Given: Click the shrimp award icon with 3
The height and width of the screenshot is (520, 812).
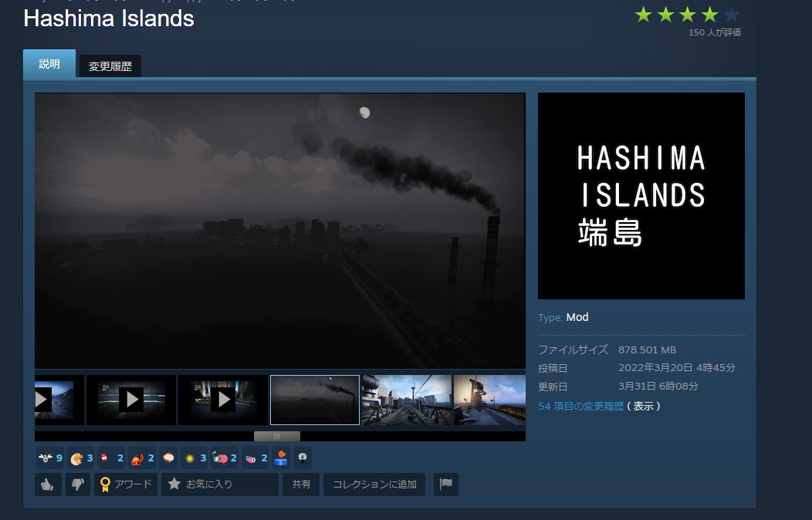Looking at the screenshot, I should pyautogui.click(x=81, y=458).
